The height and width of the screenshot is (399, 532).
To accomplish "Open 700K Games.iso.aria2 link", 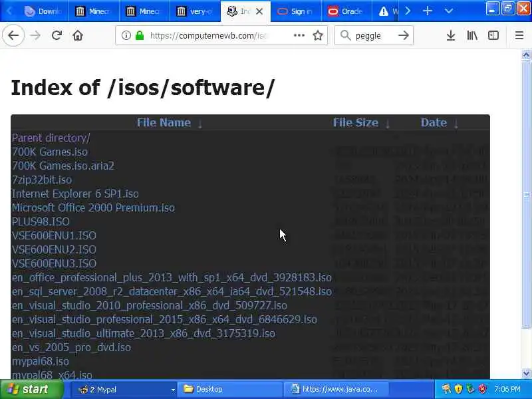I will [x=63, y=166].
